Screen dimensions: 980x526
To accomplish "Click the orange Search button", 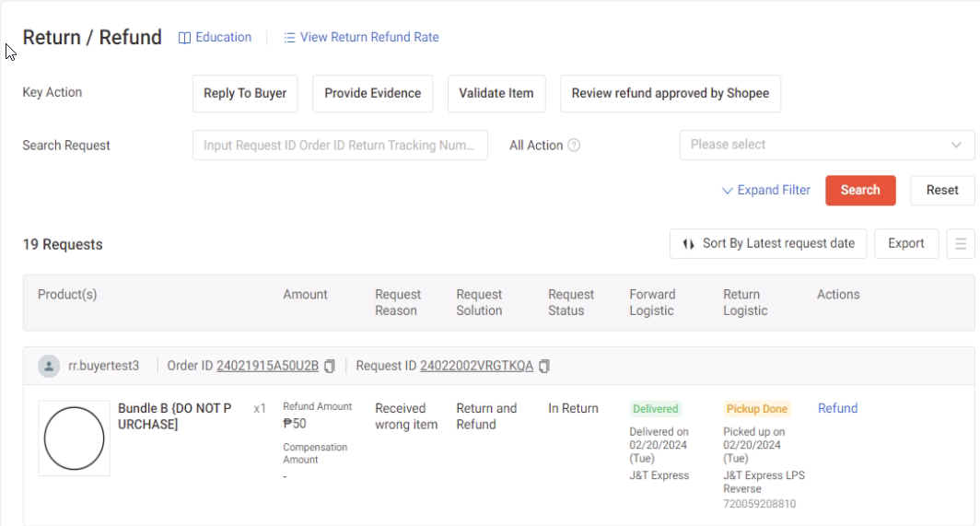I will pyautogui.click(x=860, y=191).
